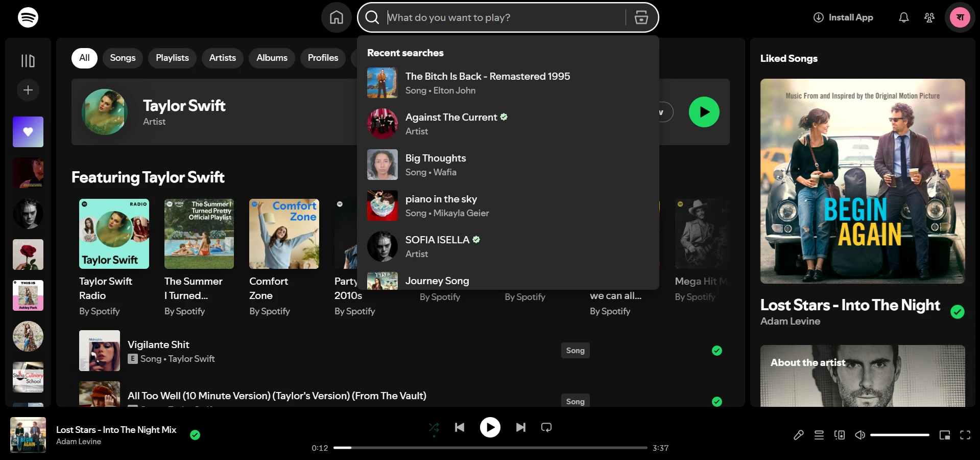The width and height of the screenshot is (980, 460).
Task: Open recent search Against The Current
Action: 508,124
